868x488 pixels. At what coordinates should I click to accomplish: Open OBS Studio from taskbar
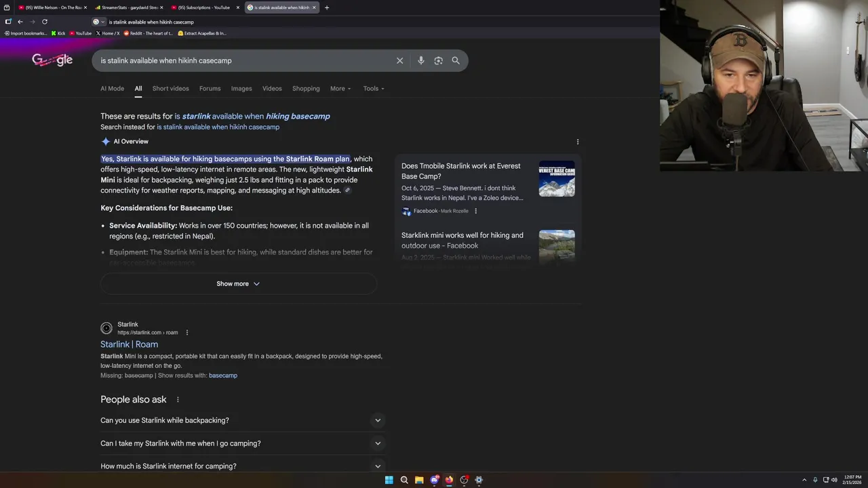coord(464,480)
